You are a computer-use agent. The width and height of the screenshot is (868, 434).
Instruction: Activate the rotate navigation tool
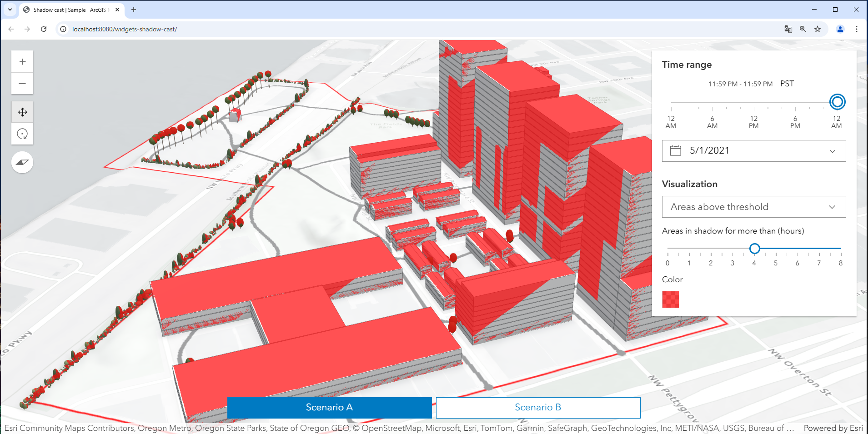(22, 134)
